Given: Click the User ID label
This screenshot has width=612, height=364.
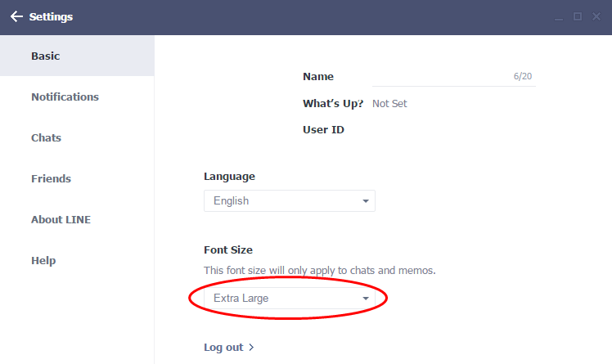Looking at the screenshot, I should pyautogui.click(x=323, y=129).
